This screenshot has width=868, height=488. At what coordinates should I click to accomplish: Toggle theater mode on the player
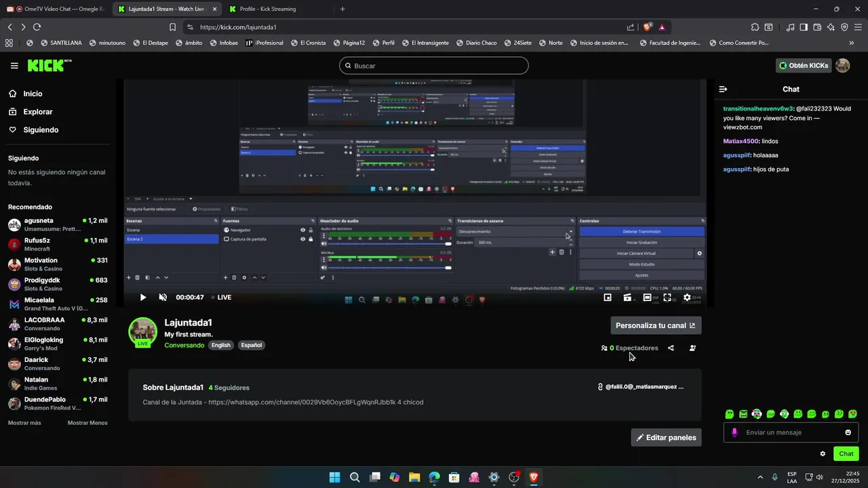pyautogui.click(x=648, y=298)
